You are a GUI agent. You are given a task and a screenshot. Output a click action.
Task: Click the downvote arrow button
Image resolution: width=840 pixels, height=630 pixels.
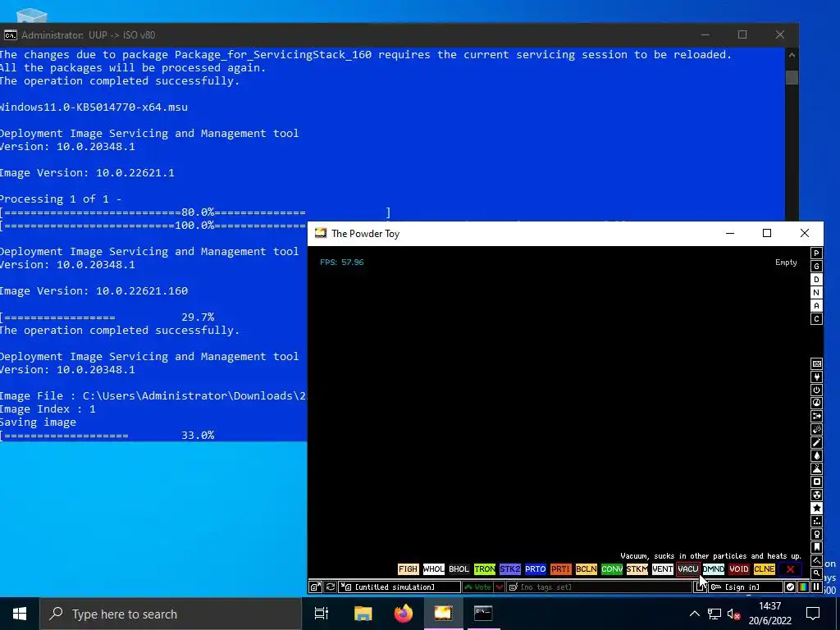tap(500, 587)
